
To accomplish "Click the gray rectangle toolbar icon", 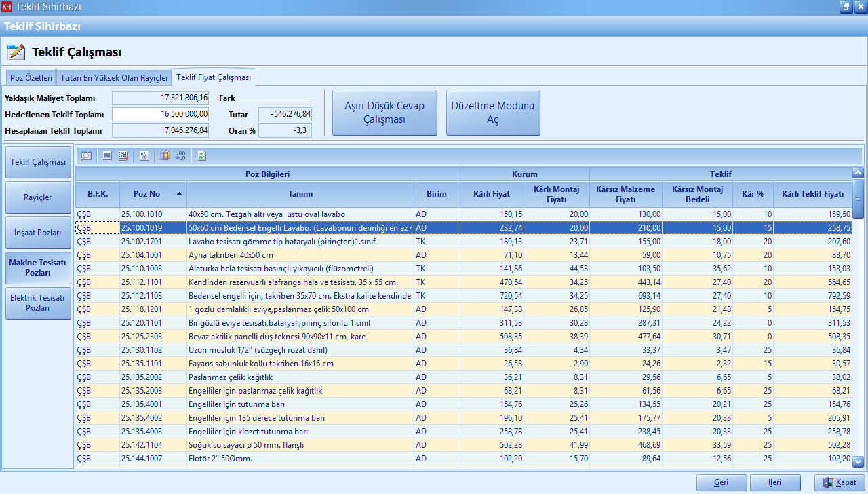I will (107, 155).
